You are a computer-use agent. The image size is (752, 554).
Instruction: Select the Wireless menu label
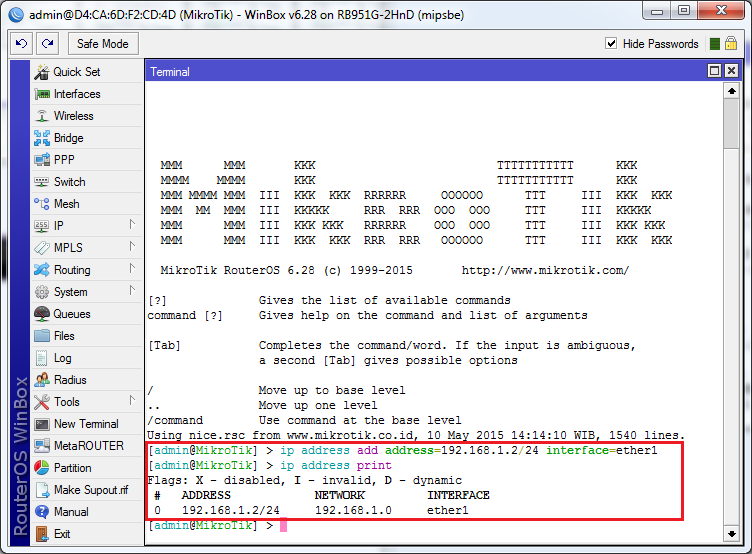[x=73, y=116]
